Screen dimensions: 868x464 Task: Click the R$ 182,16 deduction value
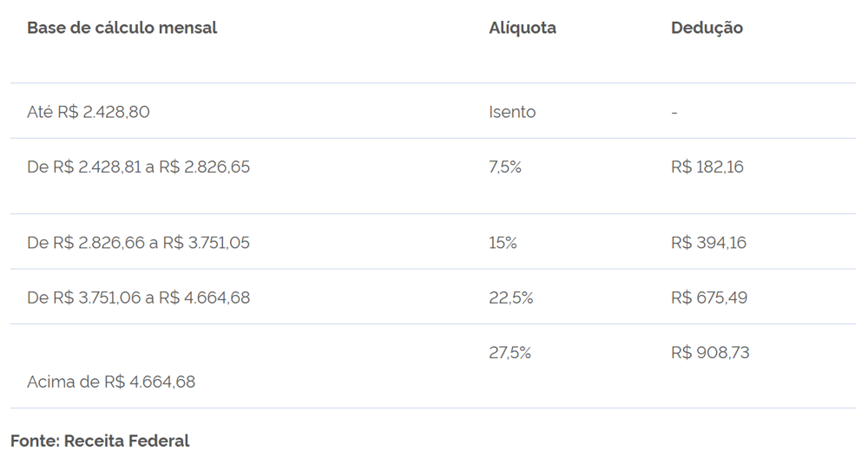[707, 167]
